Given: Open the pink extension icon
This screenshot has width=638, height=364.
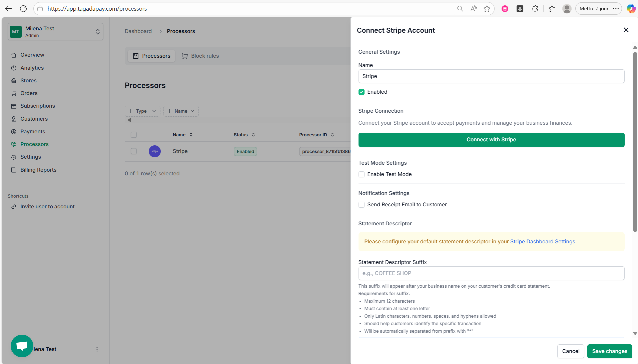Looking at the screenshot, I should tap(505, 9).
